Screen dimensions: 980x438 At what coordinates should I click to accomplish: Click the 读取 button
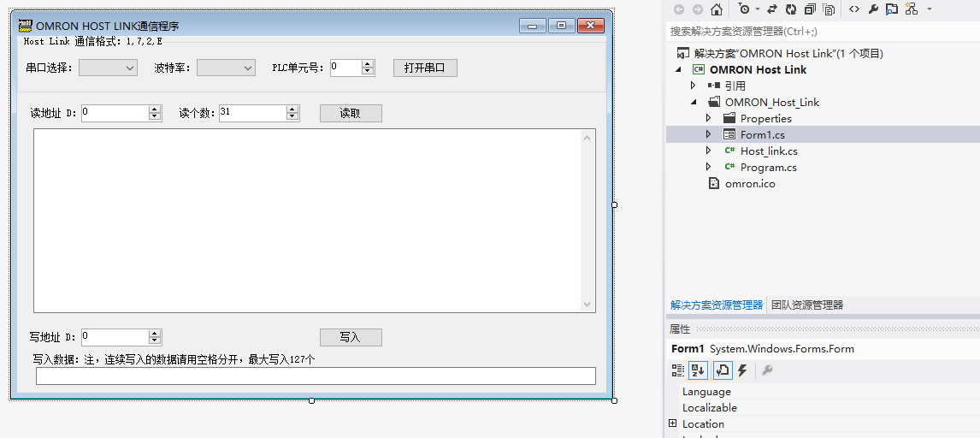351,113
